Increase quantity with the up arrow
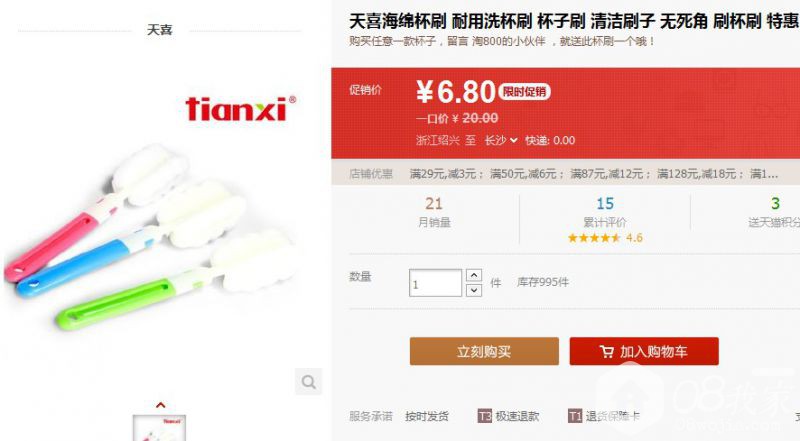Screen dimensions: 800x441 click(474, 275)
